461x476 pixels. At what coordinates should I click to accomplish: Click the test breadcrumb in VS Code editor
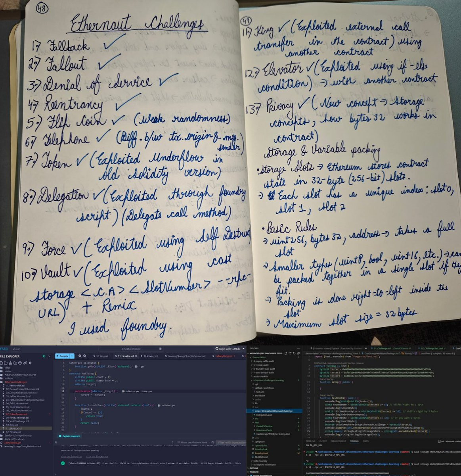(x=356, y=353)
